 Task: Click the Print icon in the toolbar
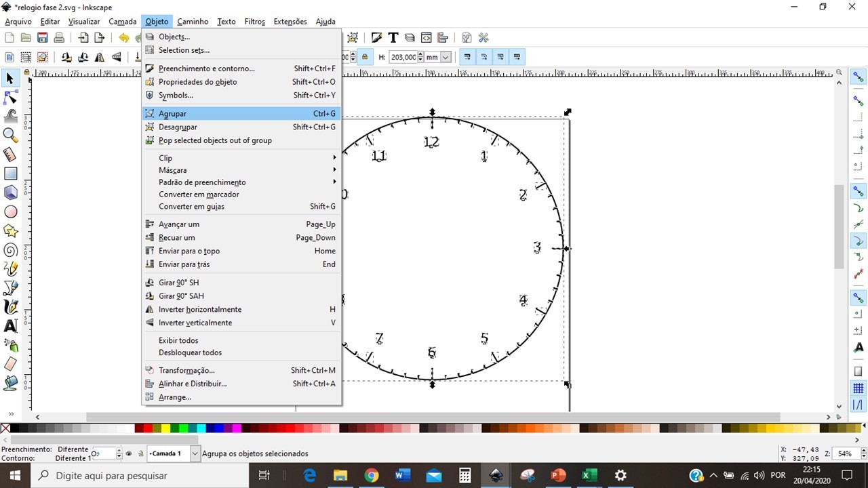[x=59, y=38]
